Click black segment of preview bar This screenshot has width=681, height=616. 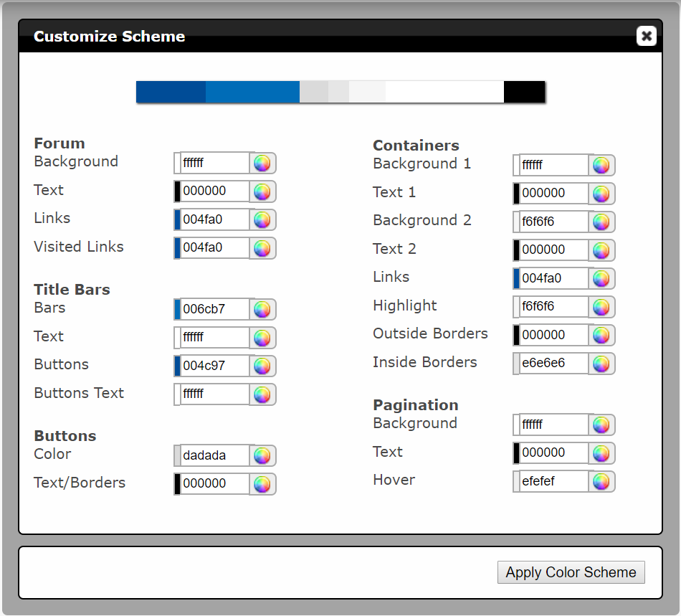pyautogui.click(x=524, y=92)
